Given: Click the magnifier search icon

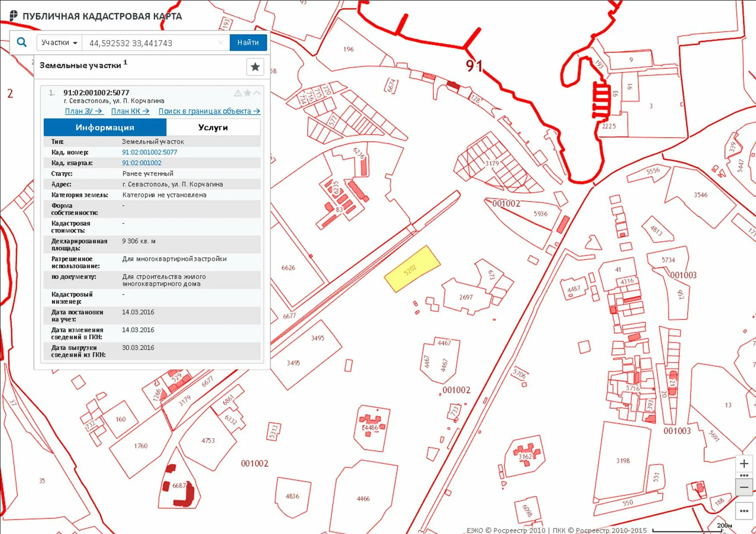Looking at the screenshot, I should click(x=22, y=42).
